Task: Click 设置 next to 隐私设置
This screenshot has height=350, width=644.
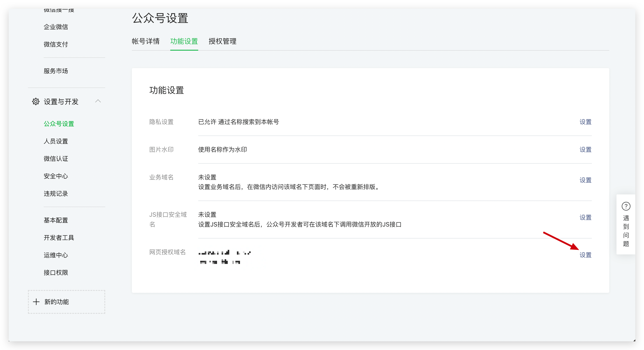Action: click(585, 122)
